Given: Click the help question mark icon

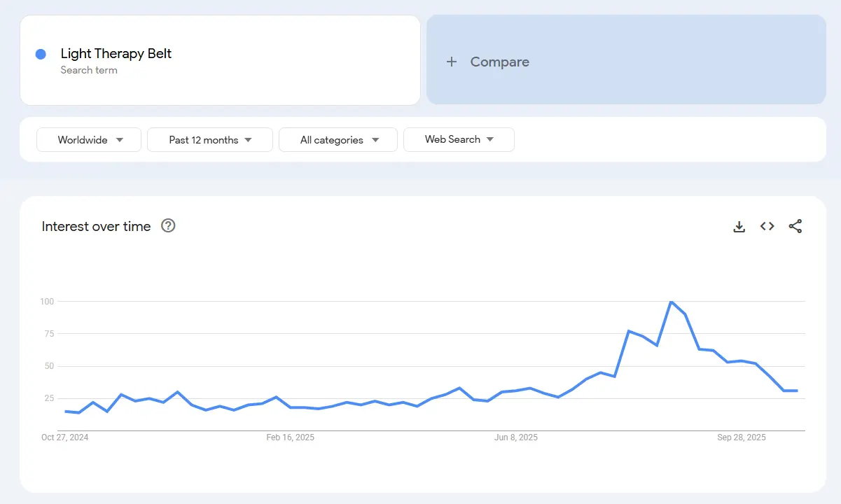Looking at the screenshot, I should [x=168, y=225].
